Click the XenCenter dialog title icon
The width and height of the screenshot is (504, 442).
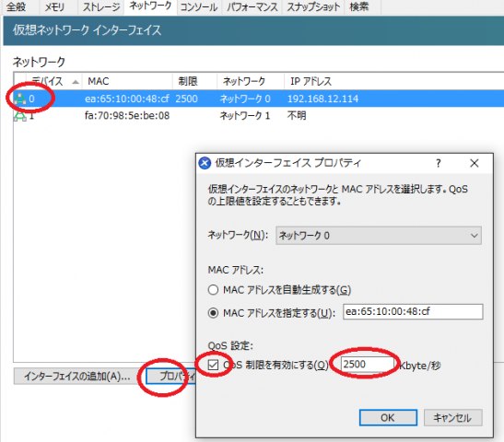point(205,163)
